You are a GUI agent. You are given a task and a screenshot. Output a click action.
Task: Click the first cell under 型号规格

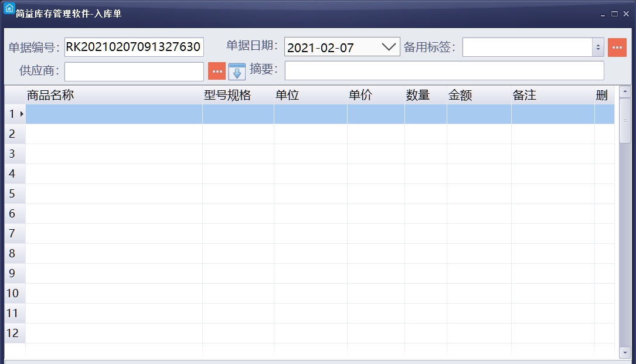click(x=236, y=114)
